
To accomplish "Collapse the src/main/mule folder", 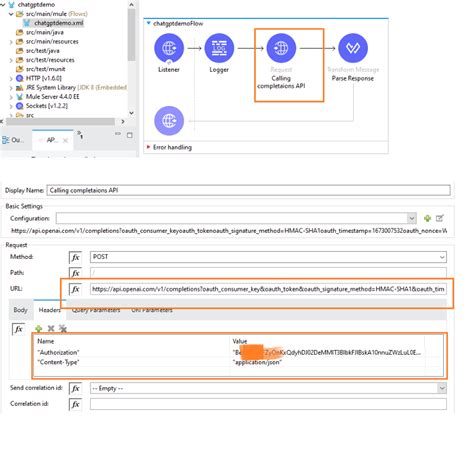I will pos(11,14).
